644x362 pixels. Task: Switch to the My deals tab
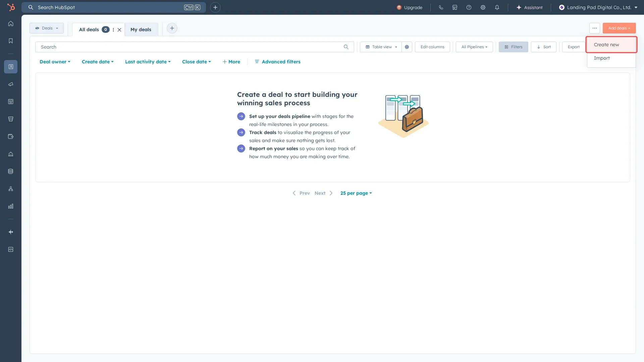tap(141, 29)
